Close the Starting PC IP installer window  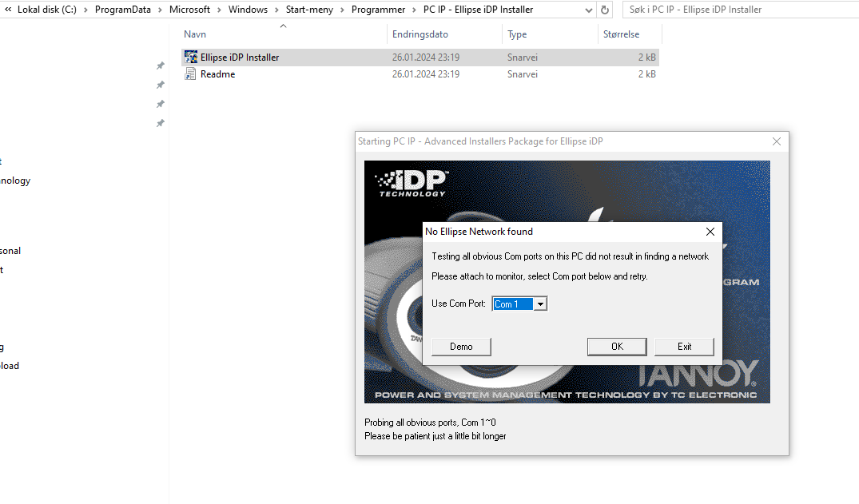tap(776, 141)
